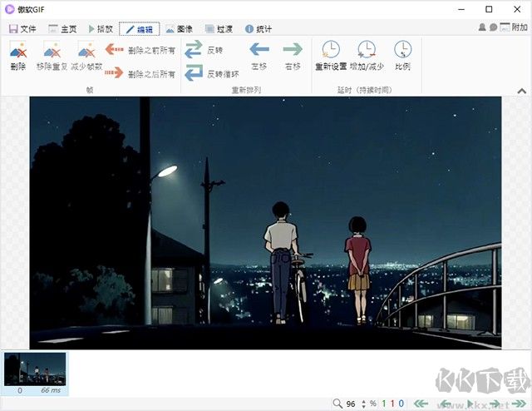Go to first frame with double left arrow
Screen dimensions: 532x411
(x=421, y=404)
